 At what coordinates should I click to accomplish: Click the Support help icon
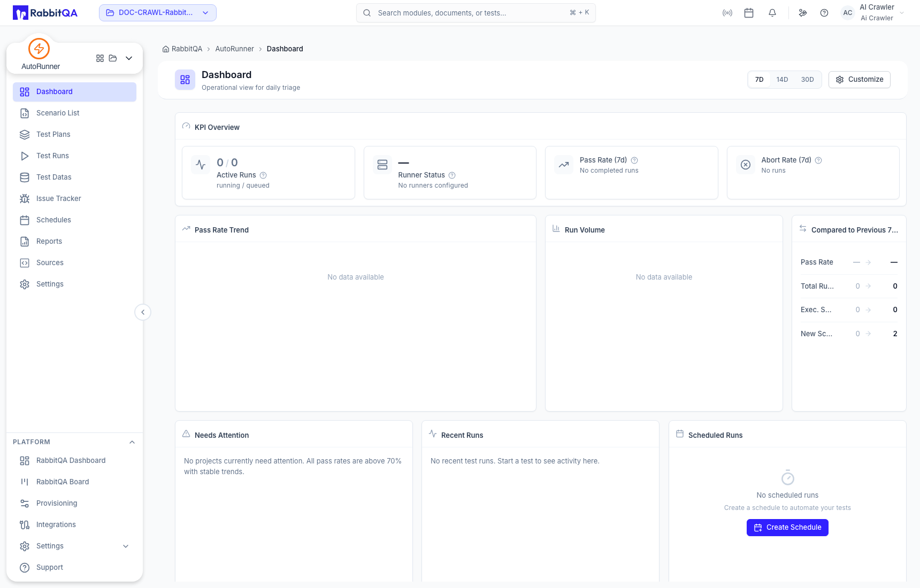click(x=25, y=568)
